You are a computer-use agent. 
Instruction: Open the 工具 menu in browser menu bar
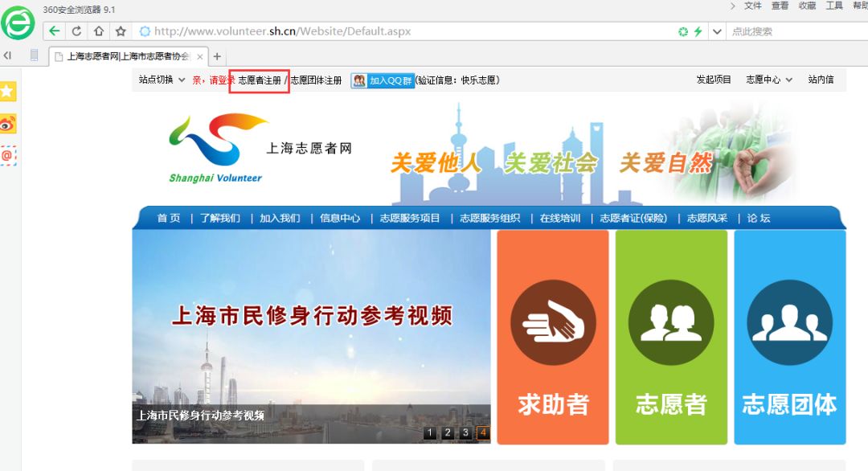(834, 6)
